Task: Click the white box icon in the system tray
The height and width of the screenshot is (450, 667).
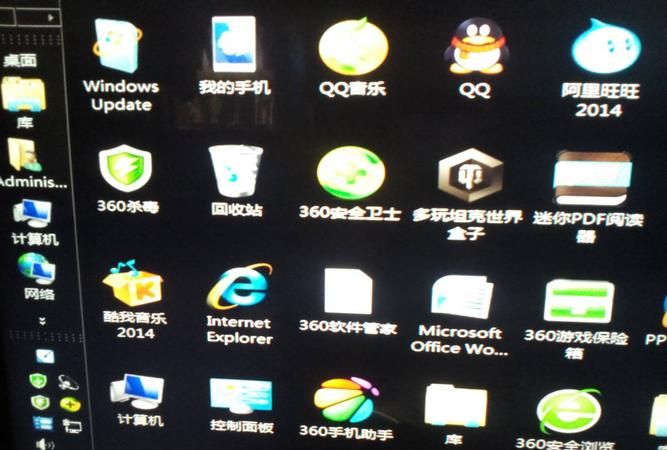Action: coord(45,356)
